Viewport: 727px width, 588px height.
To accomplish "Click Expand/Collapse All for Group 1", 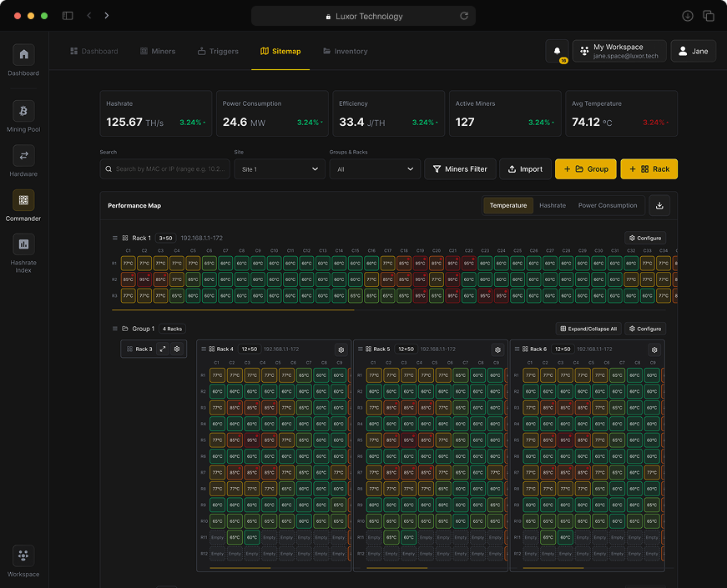I will (588, 328).
